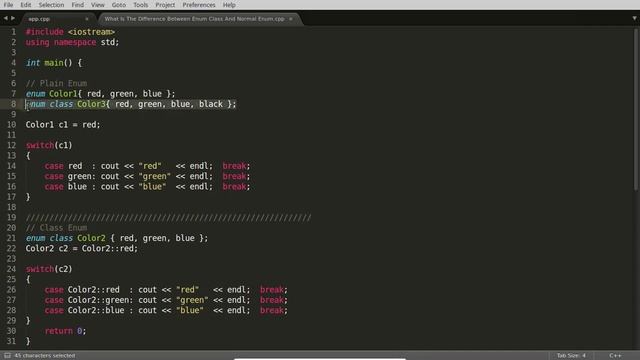Click 'Color1 c1 = red;' line

[63, 124]
